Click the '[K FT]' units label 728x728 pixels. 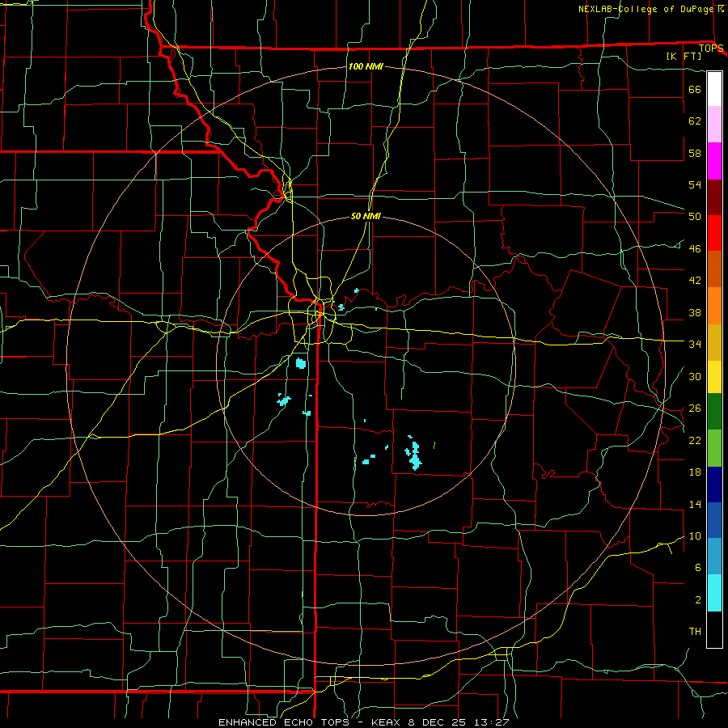point(684,56)
